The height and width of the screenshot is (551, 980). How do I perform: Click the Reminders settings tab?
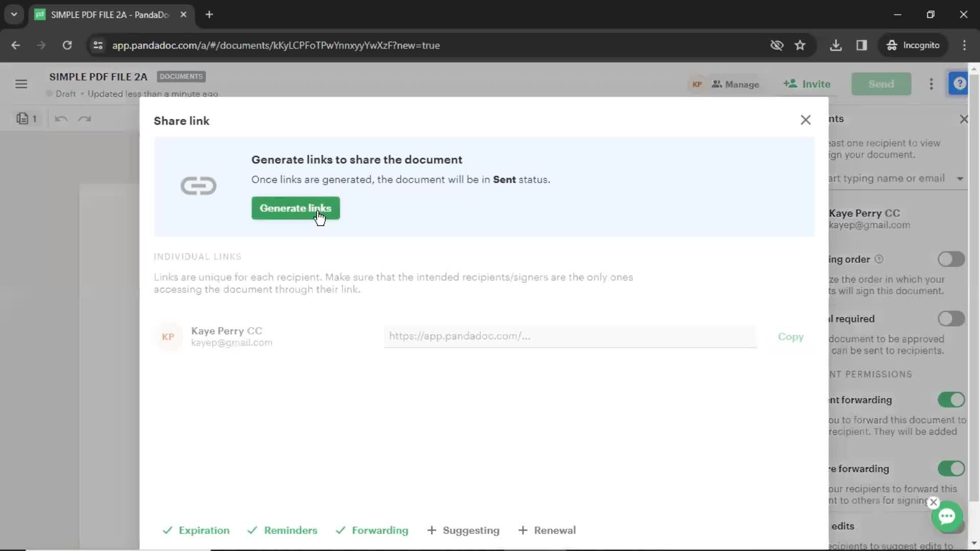pyautogui.click(x=291, y=530)
